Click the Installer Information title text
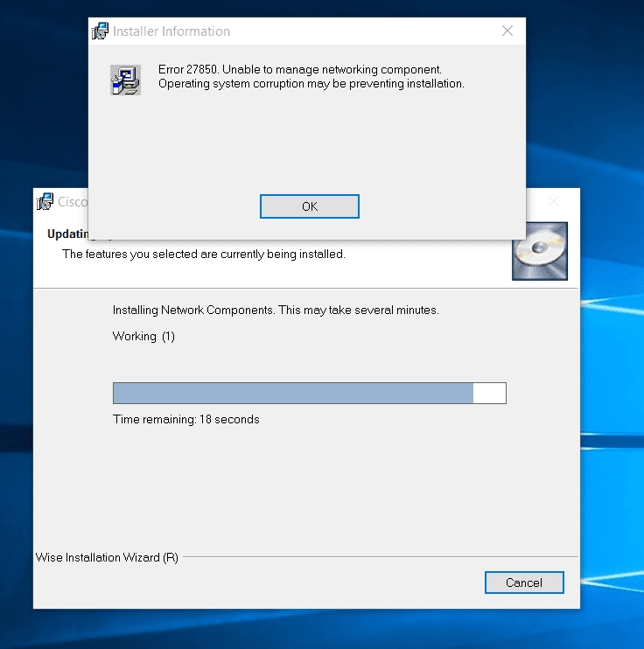The width and height of the screenshot is (644, 649). 171,31
